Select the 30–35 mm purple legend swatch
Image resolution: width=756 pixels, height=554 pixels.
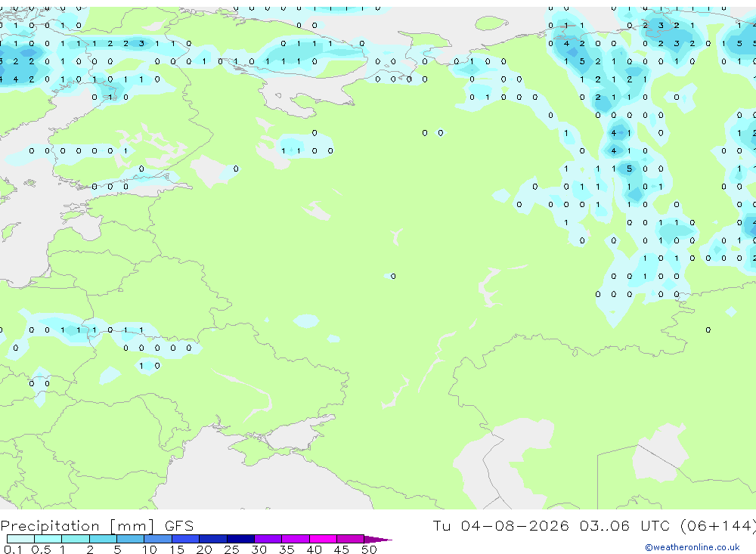[x=268, y=539]
